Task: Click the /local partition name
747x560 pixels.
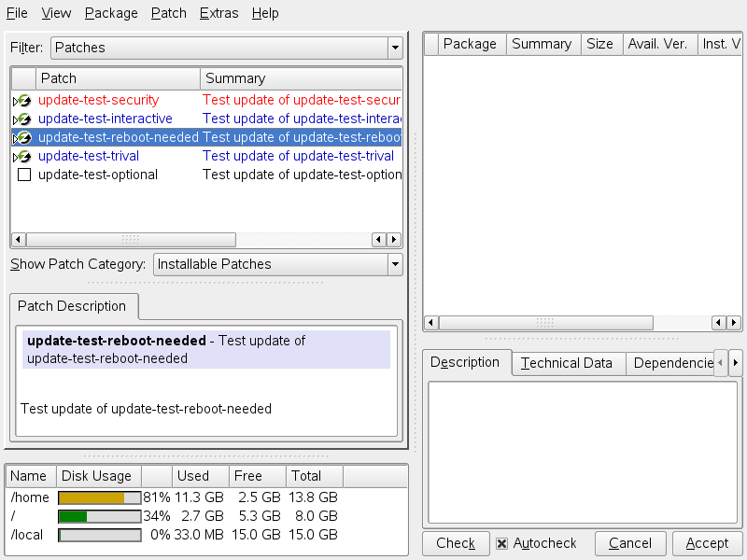Action: (x=27, y=535)
